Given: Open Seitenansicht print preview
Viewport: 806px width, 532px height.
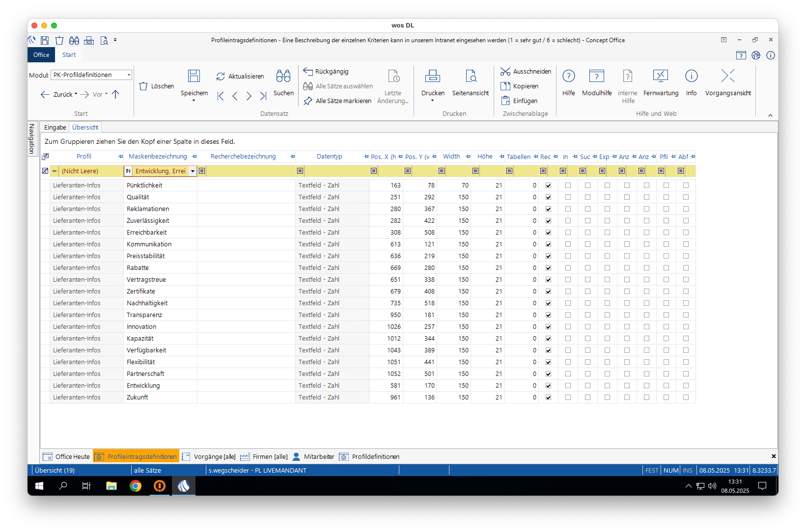Looking at the screenshot, I should click(x=471, y=82).
